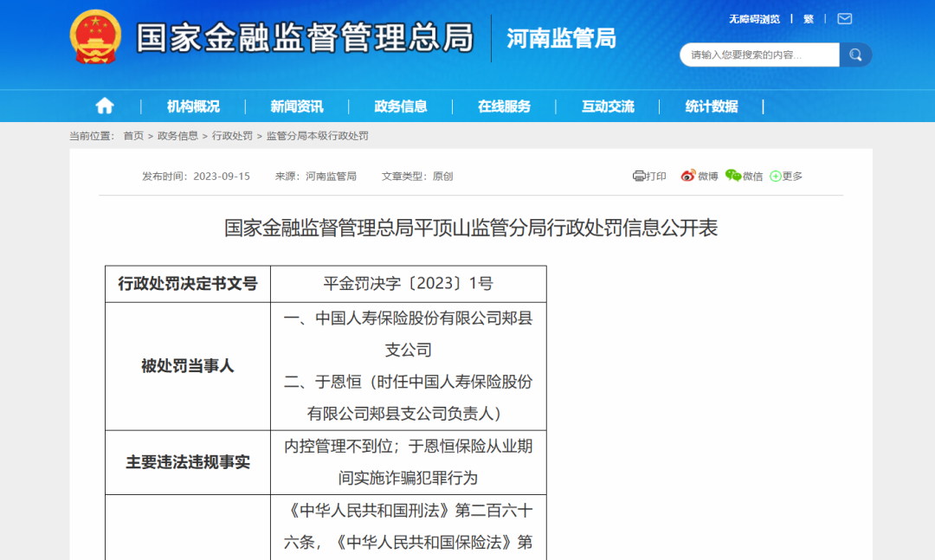Click the search magnifier button
The image size is (935, 560).
click(x=855, y=55)
